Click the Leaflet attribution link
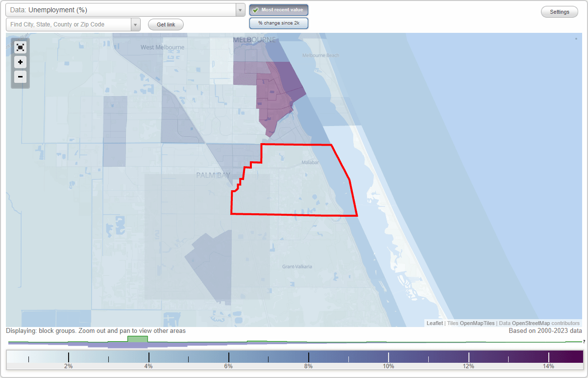 [434, 323]
